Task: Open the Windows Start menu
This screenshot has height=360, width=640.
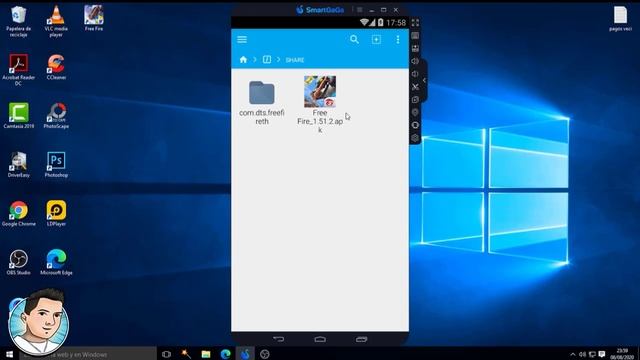Action: click(x=9, y=354)
